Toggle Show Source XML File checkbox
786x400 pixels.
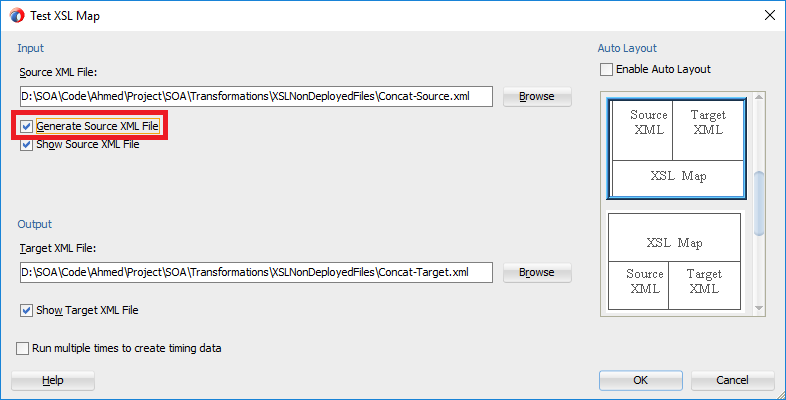(x=27, y=144)
